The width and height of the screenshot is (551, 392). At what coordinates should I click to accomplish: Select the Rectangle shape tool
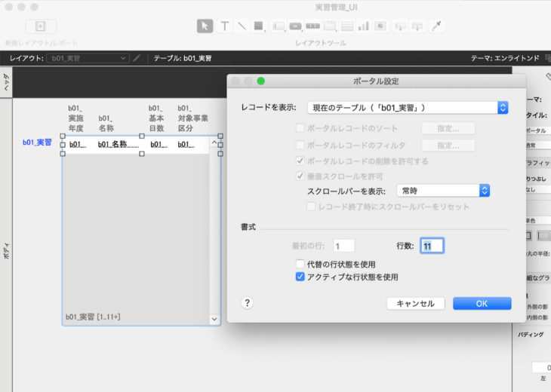[259, 26]
